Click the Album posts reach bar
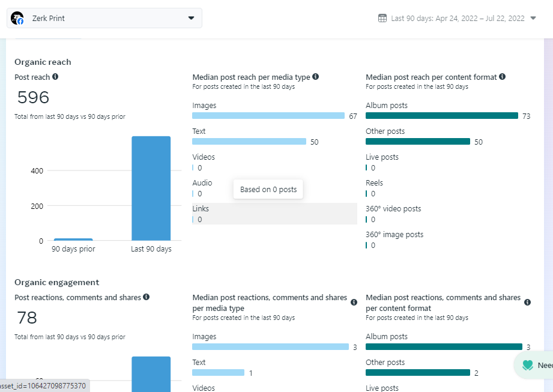 click(441, 116)
